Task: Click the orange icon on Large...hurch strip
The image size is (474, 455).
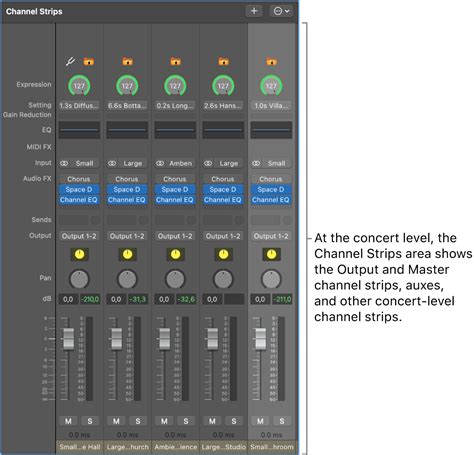Action: pos(127,61)
